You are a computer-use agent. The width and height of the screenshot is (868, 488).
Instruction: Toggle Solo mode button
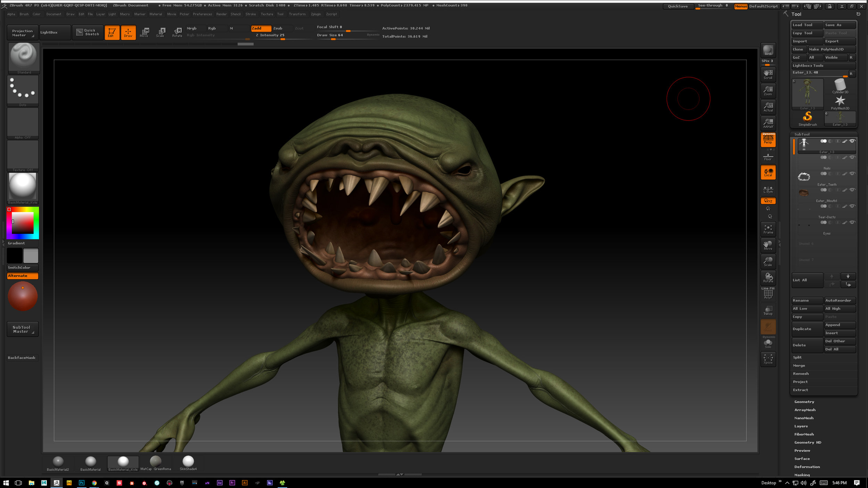(x=768, y=344)
